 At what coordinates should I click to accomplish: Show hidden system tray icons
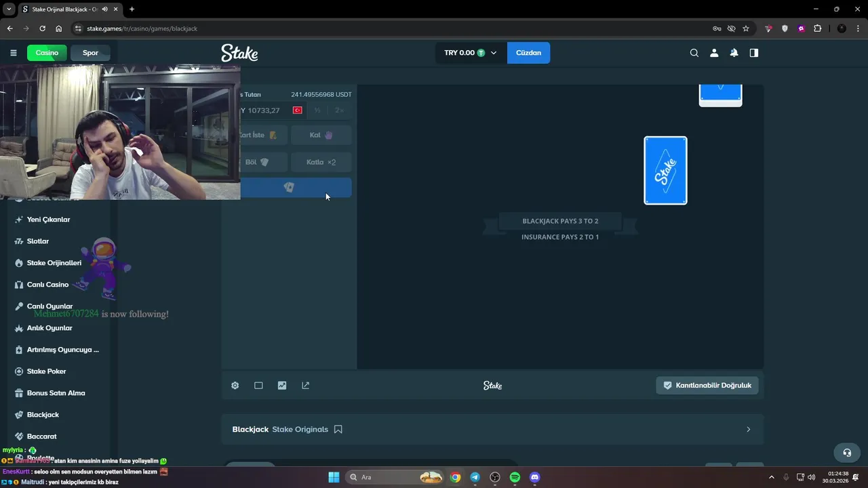click(x=771, y=477)
